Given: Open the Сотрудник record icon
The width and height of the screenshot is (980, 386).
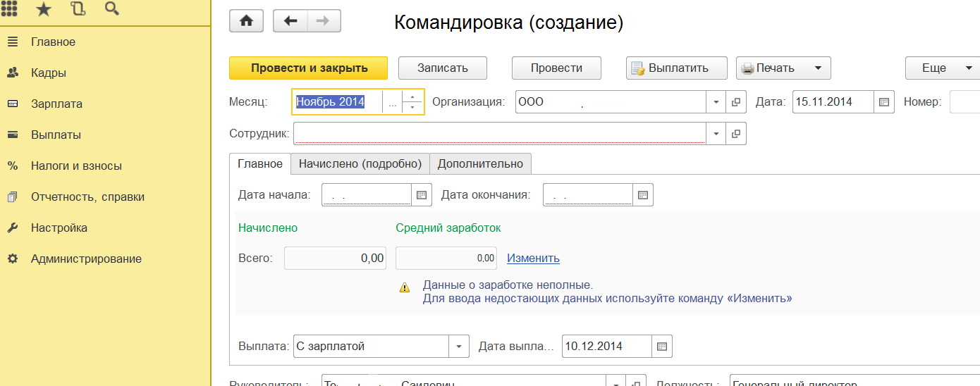Looking at the screenshot, I should click(x=736, y=133).
